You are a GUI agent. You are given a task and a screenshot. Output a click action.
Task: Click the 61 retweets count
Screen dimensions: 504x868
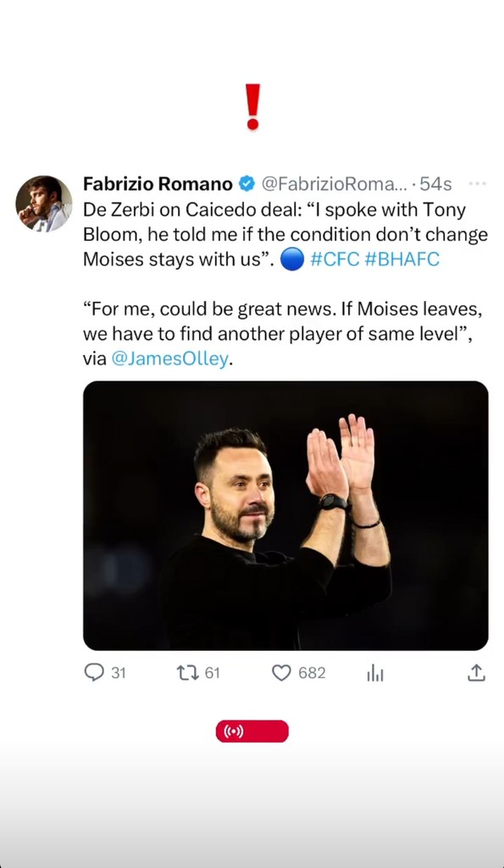click(x=213, y=673)
